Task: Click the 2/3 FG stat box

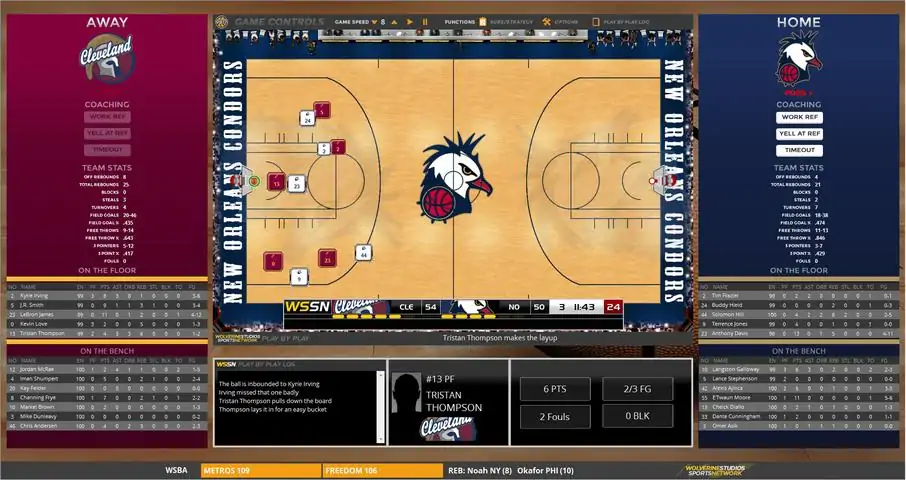Action: 637,389
